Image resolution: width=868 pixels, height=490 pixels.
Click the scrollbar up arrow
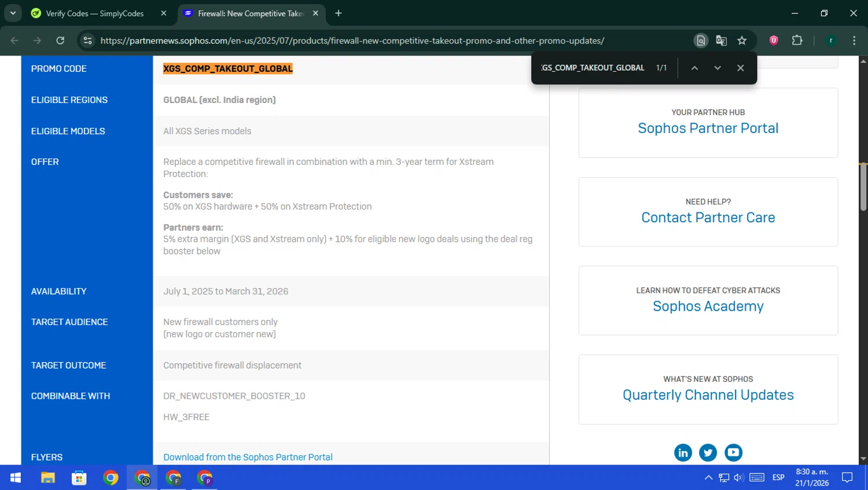tap(863, 60)
